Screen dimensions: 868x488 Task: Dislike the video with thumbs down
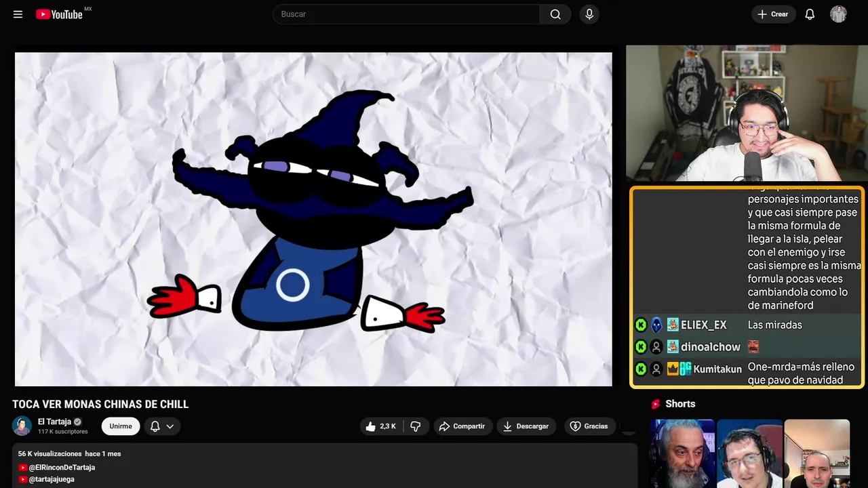point(416,426)
